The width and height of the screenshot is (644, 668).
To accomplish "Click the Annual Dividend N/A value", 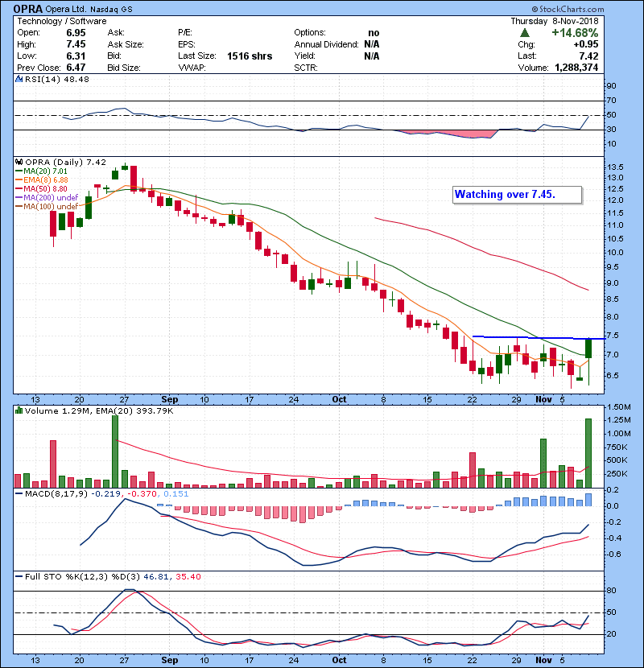I will click(x=372, y=44).
